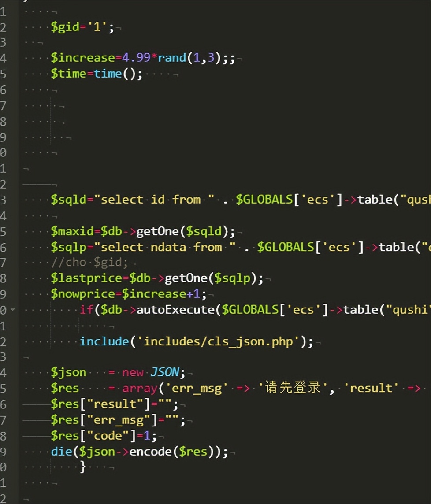Screen dimensions: 431x504
Task: Click the $nowprice=$increase+1 line
Action: click(x=129, y=294)
